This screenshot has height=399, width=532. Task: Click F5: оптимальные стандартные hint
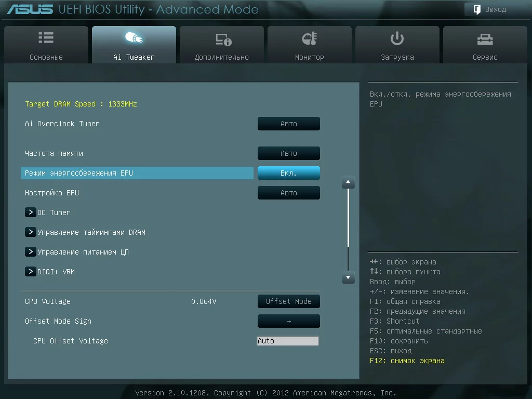coord(426,331)
